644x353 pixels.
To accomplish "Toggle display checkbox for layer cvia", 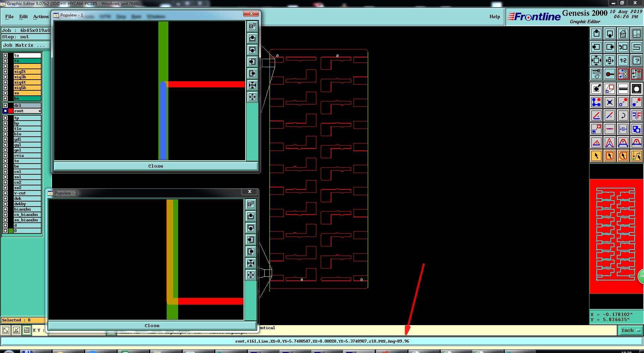I will 5,156.
